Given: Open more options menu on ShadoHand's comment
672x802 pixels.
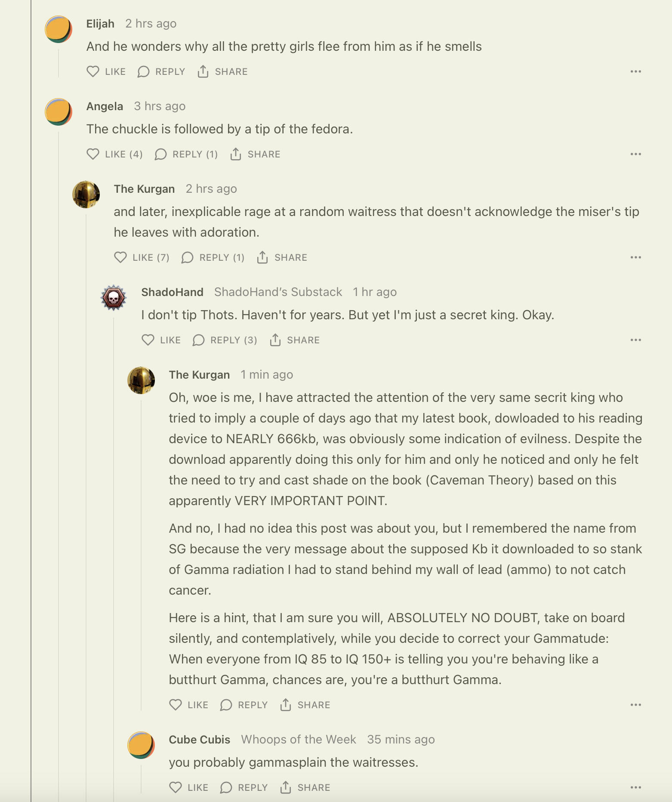Looking at the screenshot, I should [x=635, y=340].
